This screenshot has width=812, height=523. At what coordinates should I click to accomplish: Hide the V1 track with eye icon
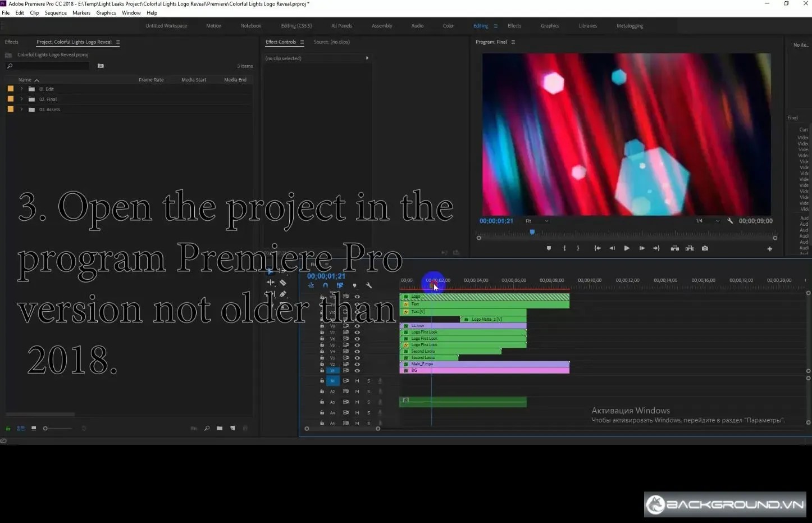pyautogui.click(x=357, y=371)
